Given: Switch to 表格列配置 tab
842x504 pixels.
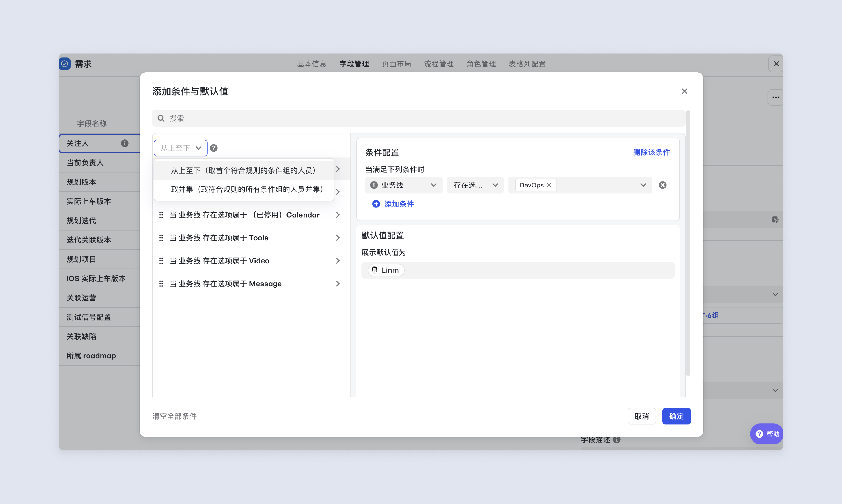Looking at the screenshot, I should pos(527,64).
